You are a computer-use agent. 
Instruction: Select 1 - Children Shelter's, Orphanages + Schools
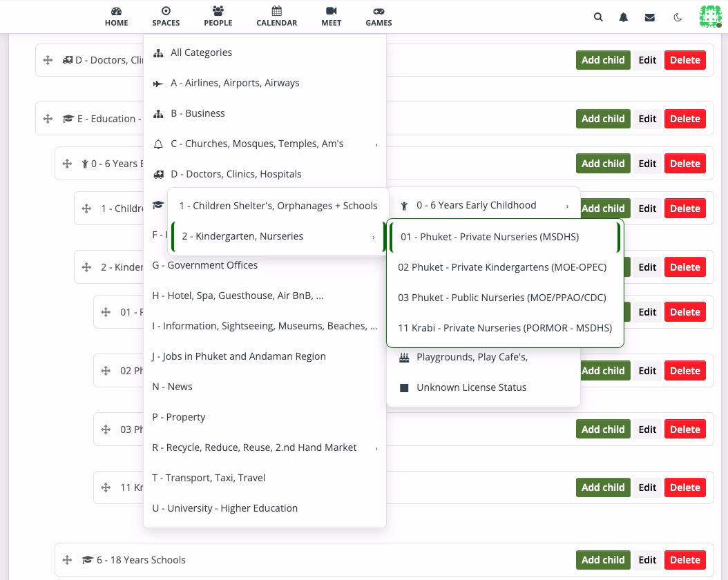coord(278,206)
